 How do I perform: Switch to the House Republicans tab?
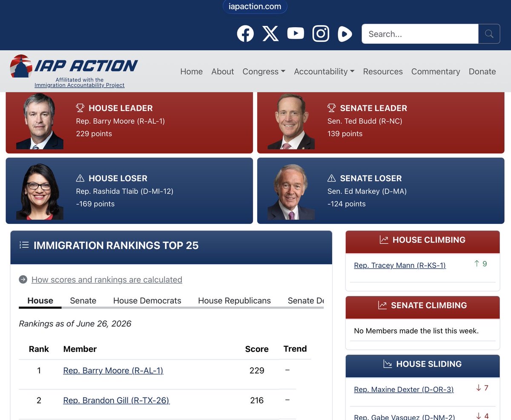(234, 300)
